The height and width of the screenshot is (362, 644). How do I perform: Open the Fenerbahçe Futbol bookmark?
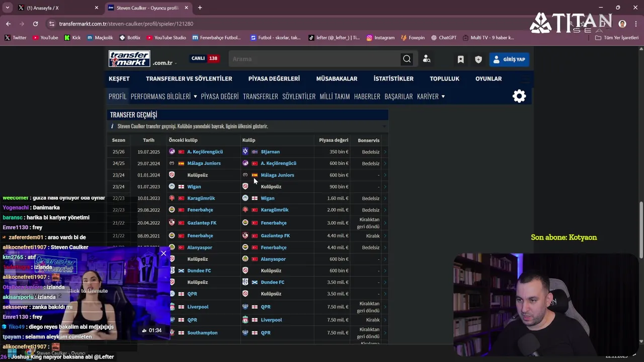pyautogui.click(x=216, y=37)
